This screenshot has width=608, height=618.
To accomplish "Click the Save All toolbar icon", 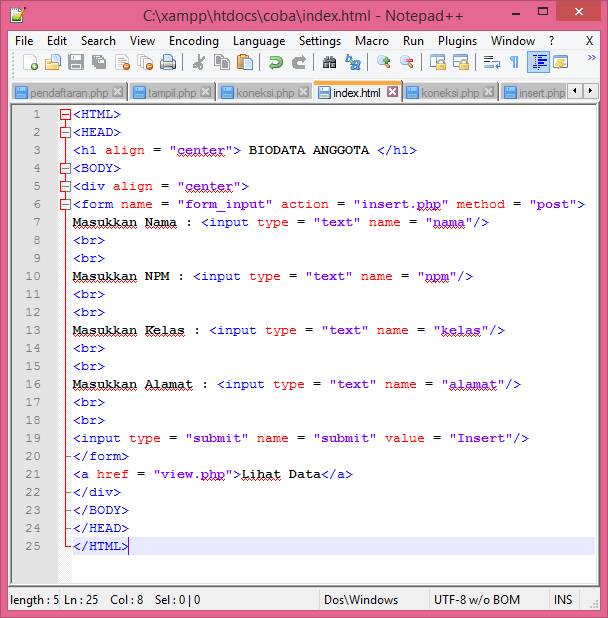I will tap(99, 63).
